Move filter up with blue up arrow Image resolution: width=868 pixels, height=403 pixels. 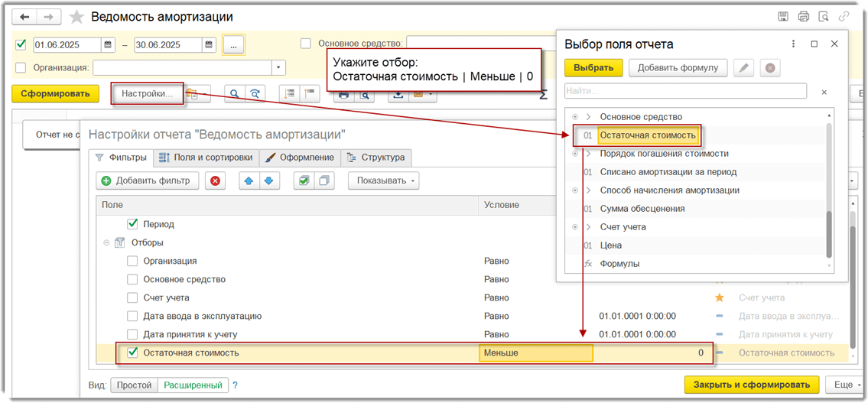pos(249,180)
